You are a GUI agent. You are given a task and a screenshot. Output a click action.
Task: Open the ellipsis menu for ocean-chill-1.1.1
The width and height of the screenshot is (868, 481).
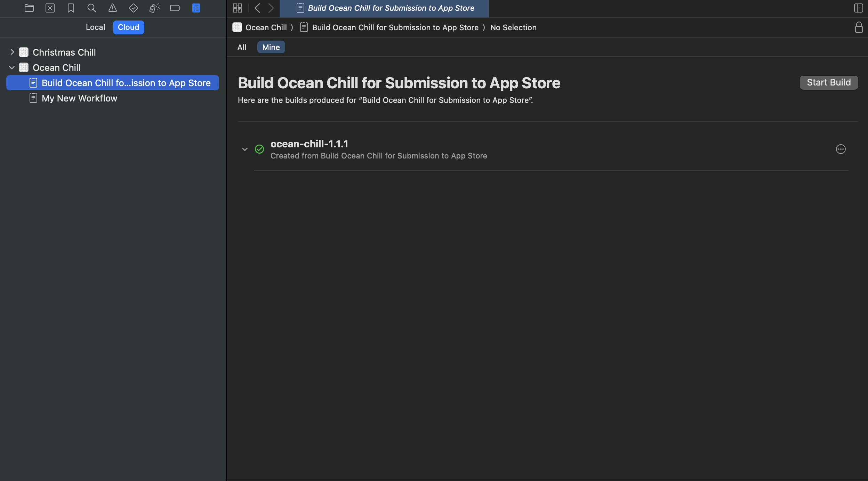click(x=841, y=149)
